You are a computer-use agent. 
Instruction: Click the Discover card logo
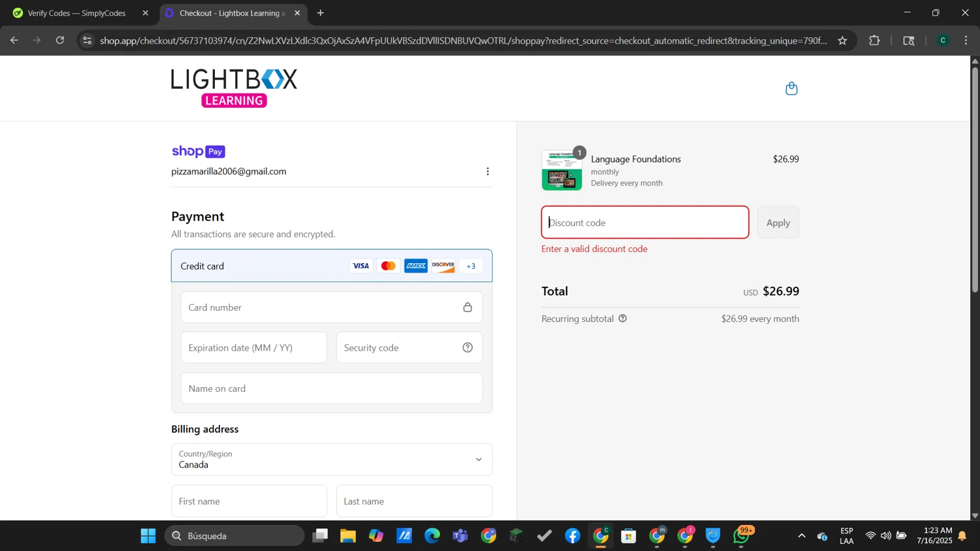coord(443,266)
